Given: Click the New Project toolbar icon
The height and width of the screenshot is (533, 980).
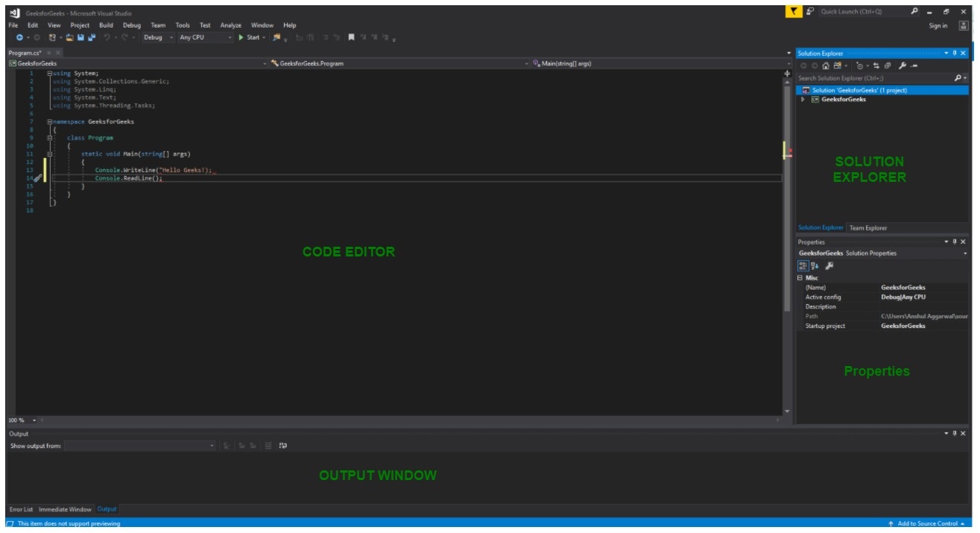Looking at the screenshot, I should [52, 37].
